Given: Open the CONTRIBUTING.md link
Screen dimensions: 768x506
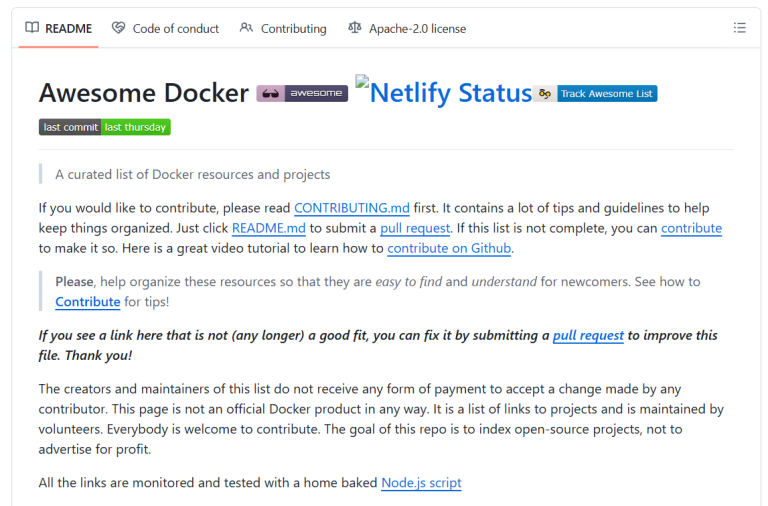Looking at the screenshot, I should 352,208.
